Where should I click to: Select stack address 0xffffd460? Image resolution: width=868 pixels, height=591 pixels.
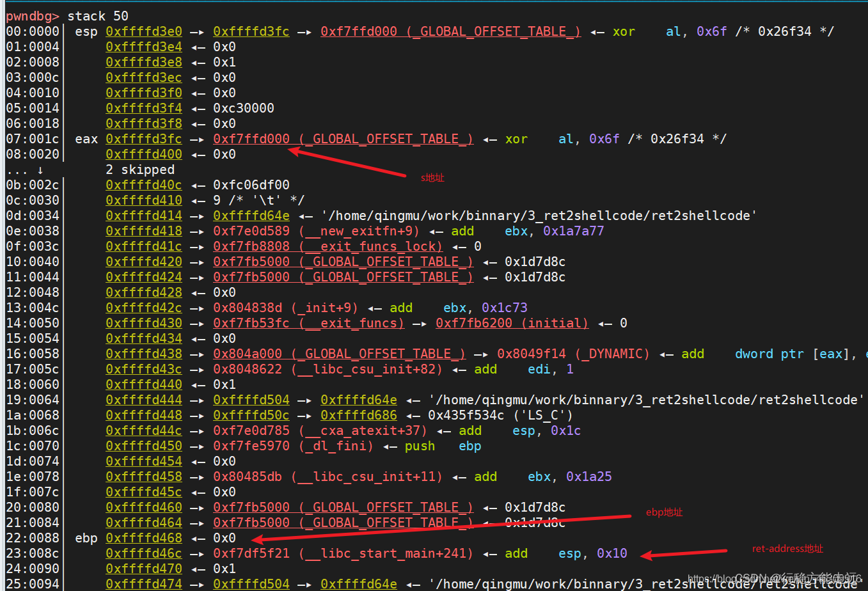coord(144,507)
